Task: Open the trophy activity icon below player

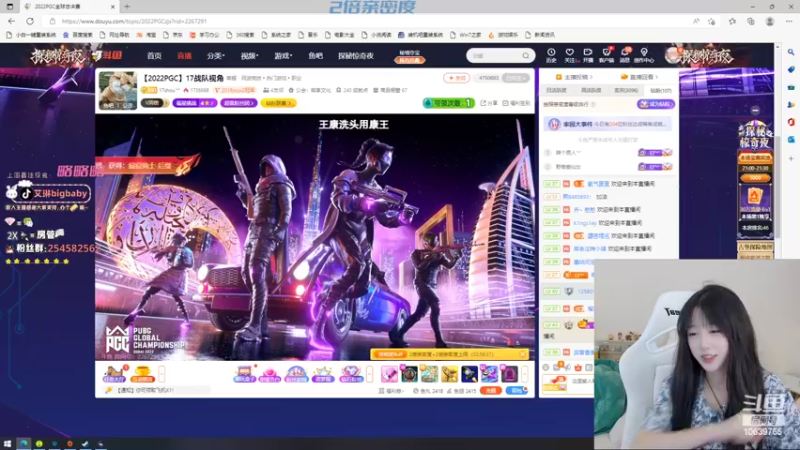Action: point(142,374)
